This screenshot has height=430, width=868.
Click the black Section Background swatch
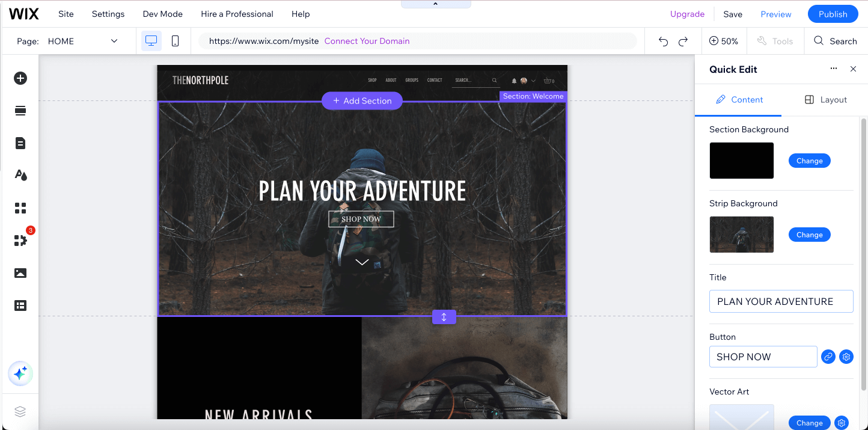point(742,161)
